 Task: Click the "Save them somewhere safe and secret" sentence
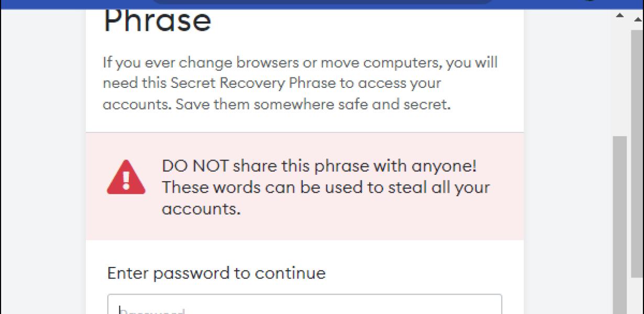click(313, 104)
